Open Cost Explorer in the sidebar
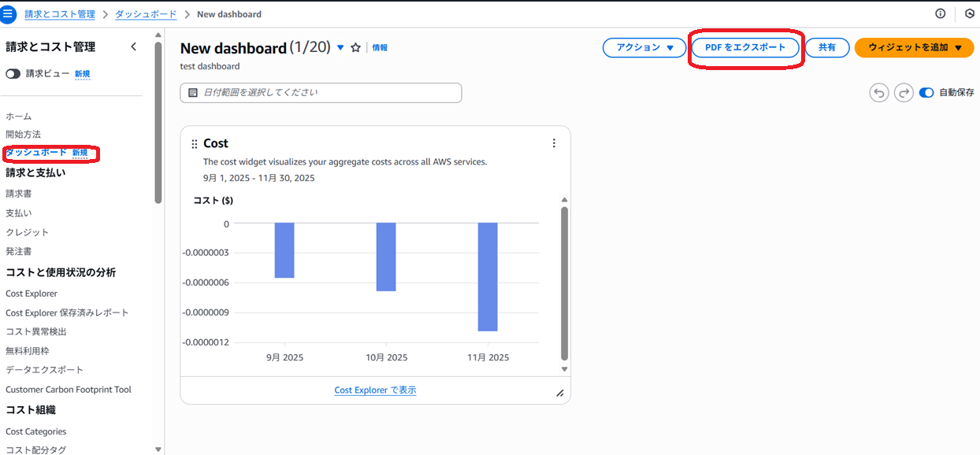 pos(32,294)
